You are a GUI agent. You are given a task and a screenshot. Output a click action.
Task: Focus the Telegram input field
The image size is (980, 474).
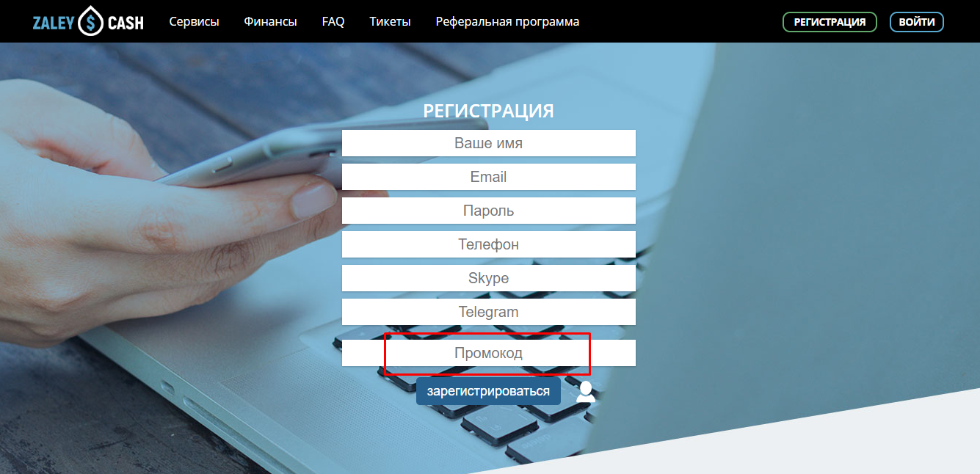489,312
